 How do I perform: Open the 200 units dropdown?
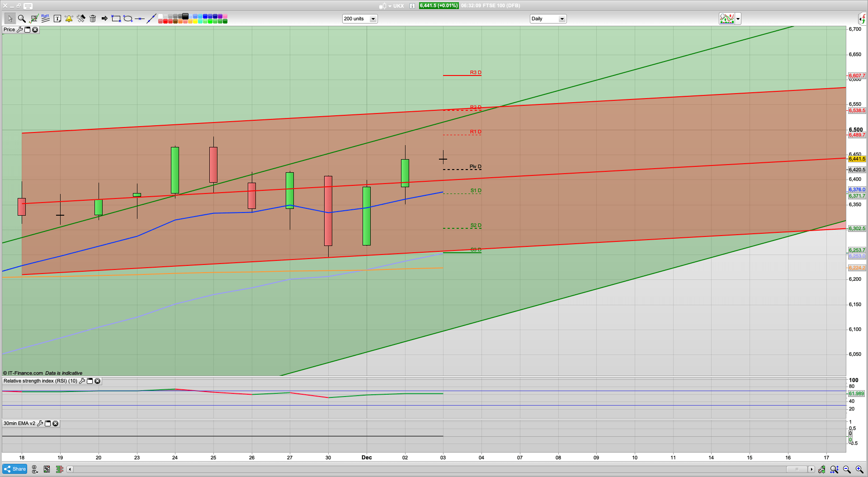click(x=373, y=19)
